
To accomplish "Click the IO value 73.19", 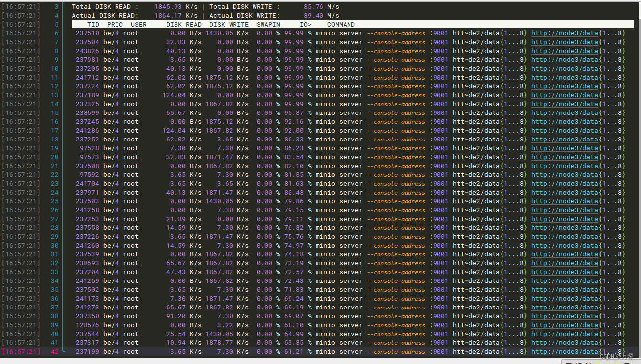I will 294,263.
